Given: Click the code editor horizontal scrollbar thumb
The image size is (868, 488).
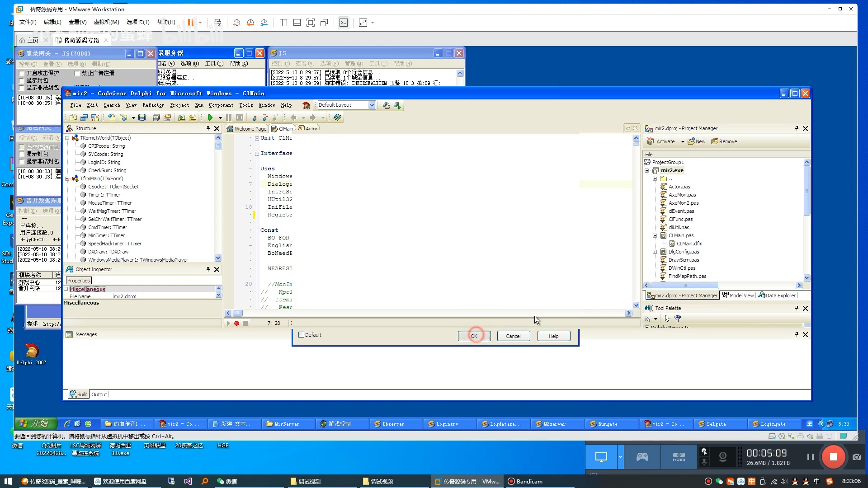Looking at the screenshot, I should [237, 313].
